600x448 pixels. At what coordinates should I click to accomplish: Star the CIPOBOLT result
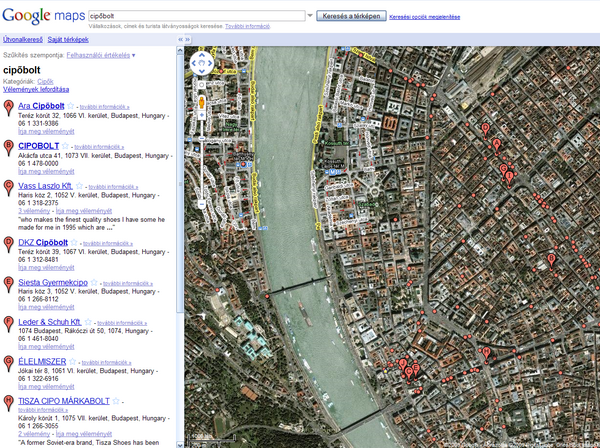(65, 146)
